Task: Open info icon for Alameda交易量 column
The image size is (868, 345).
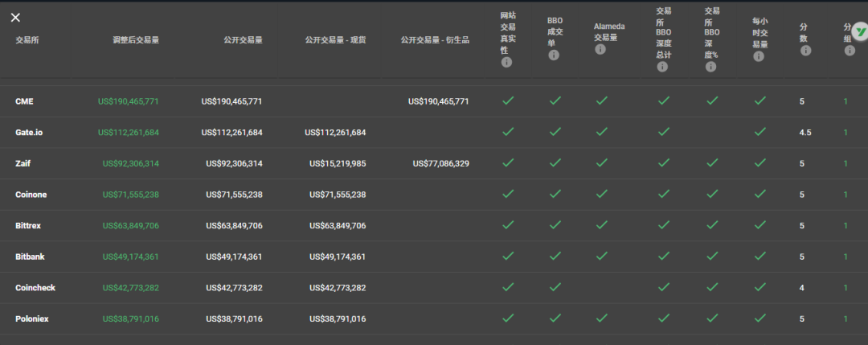Action: point(600,50)
